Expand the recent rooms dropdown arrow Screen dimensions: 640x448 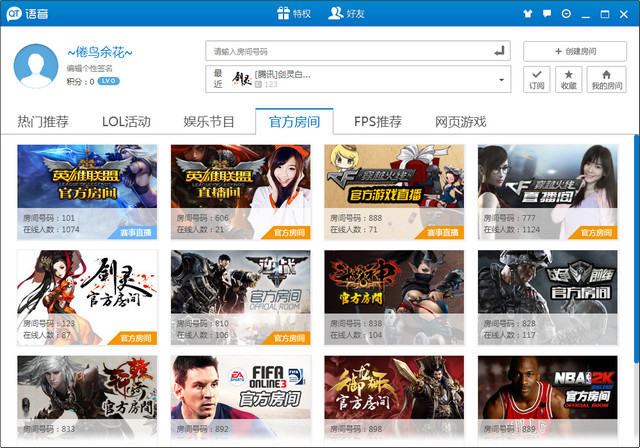501,80
